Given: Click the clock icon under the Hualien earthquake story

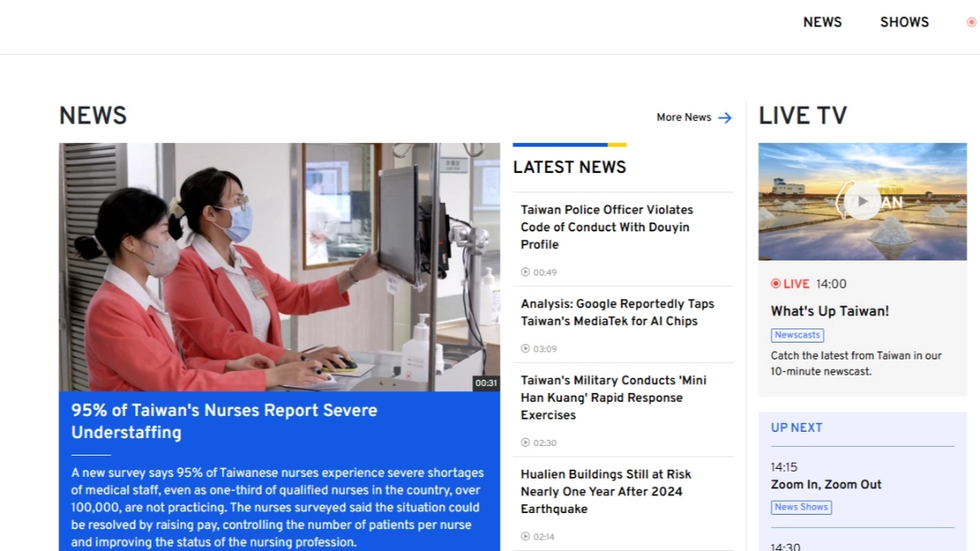Looking at the screenshot, I should [x=525, y=536].
